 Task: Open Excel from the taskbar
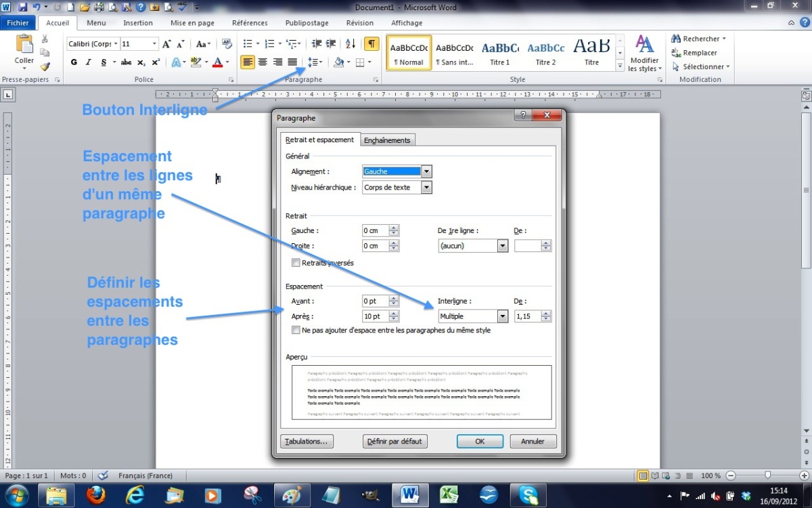click(x=449, y=495)
